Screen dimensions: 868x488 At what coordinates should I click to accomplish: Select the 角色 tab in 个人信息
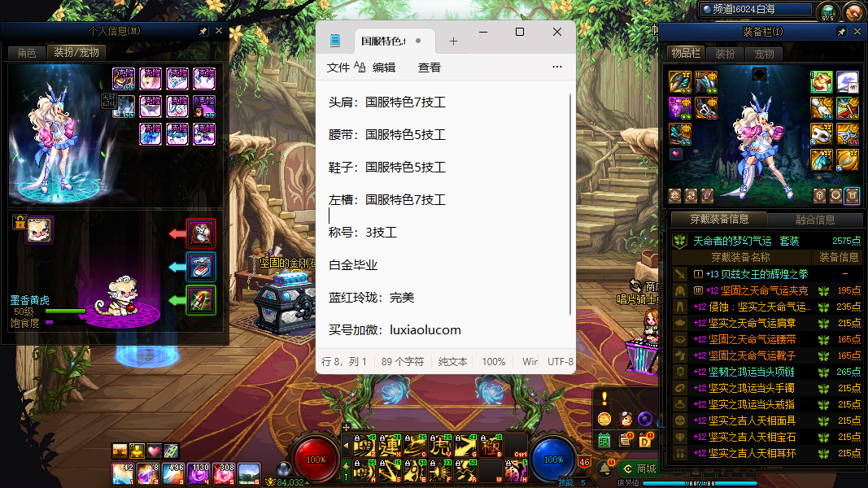click(27, 53)
